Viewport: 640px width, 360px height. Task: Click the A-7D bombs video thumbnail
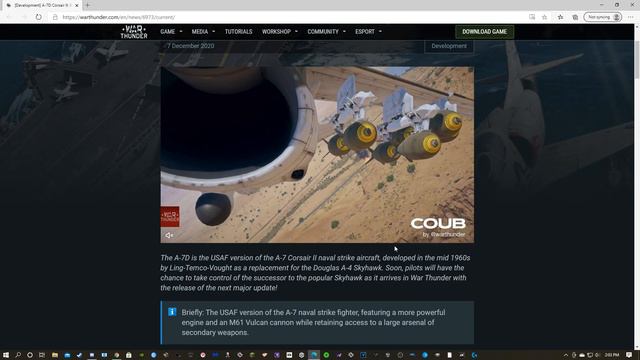click(x=317, y=155)
